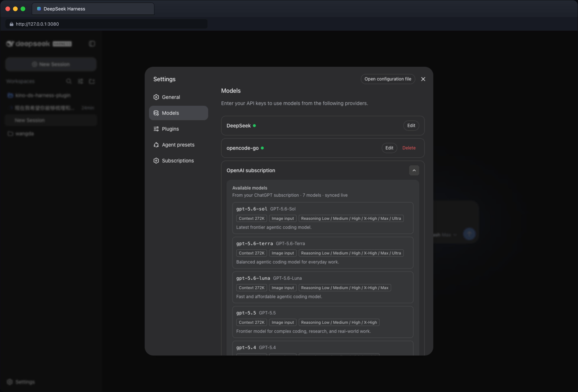
Task: Click 'Balanced agentic coding model' description
Action: (288, 262)
